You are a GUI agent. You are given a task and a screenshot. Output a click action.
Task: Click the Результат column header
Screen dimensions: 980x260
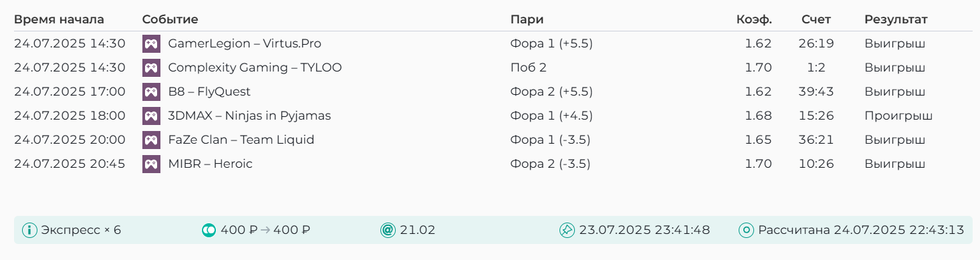tap(896, 20)
